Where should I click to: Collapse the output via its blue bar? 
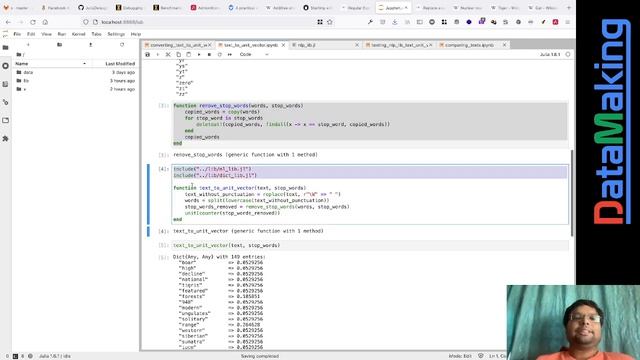click(x=148, y=231)
